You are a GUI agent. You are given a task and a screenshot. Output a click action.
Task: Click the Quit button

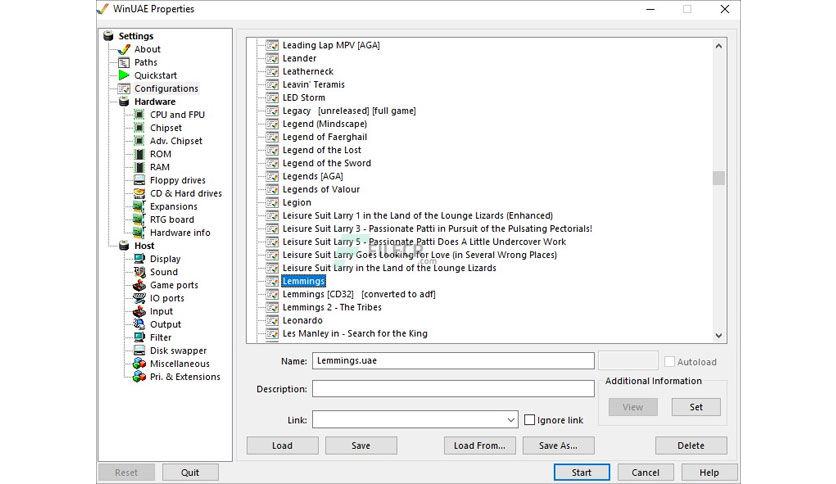(190, 472)
